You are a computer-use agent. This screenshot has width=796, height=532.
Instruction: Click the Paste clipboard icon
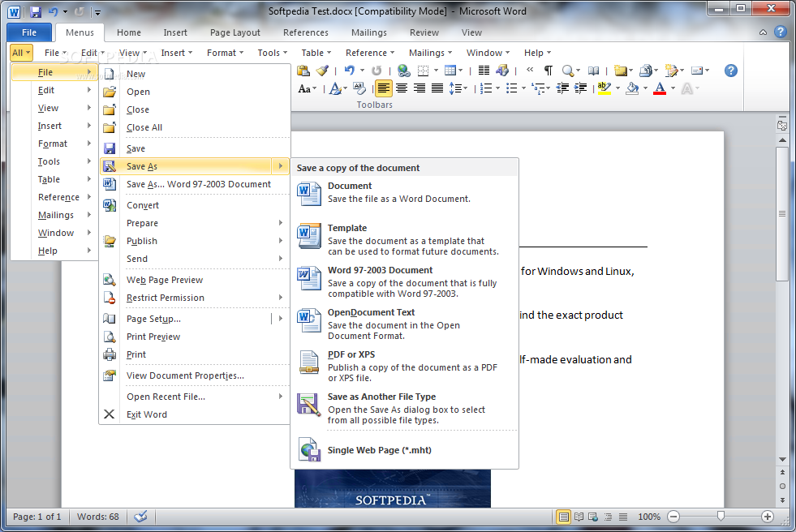tap(303, 71)
